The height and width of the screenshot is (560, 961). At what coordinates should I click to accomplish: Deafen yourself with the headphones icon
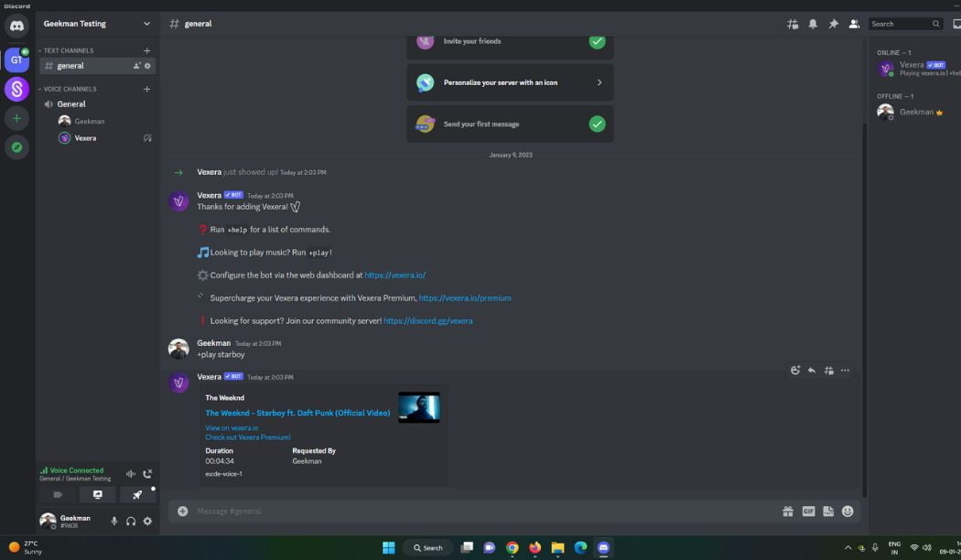(x=130, y=522)
